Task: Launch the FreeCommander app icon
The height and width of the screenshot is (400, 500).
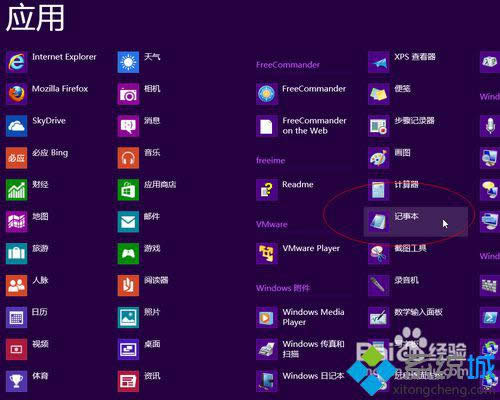Action: click(x=267, y=94)
